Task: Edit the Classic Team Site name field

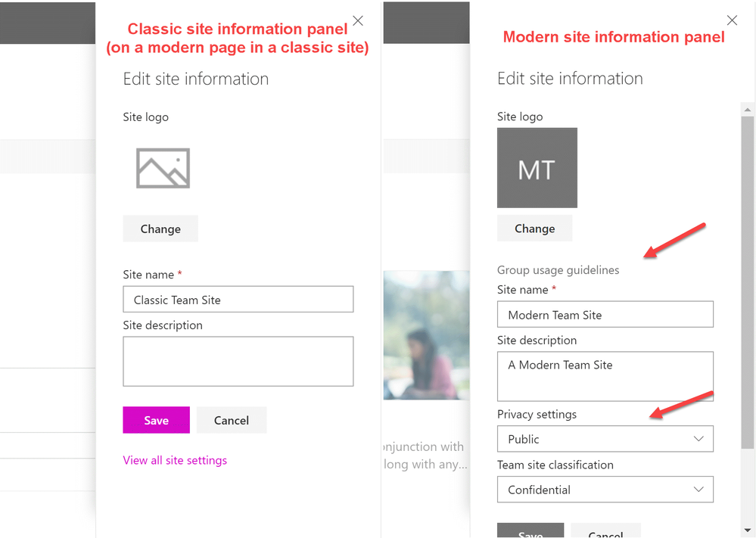Action: [x=238, y=300]
